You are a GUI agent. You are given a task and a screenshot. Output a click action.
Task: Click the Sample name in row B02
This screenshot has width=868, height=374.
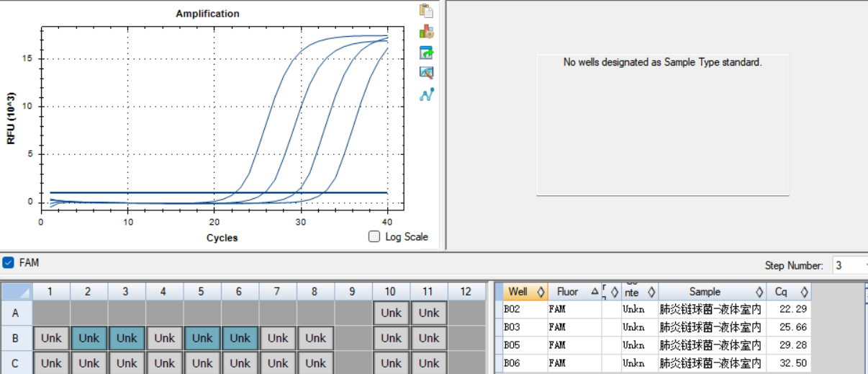(711, 309)
